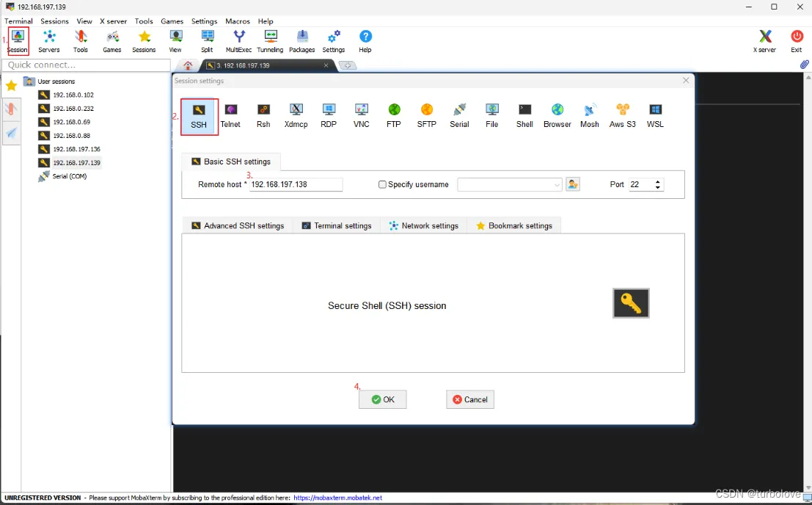Open the mobaxterm.mobatek.net link
812x505 pixels.
click(x=337, y=498)
